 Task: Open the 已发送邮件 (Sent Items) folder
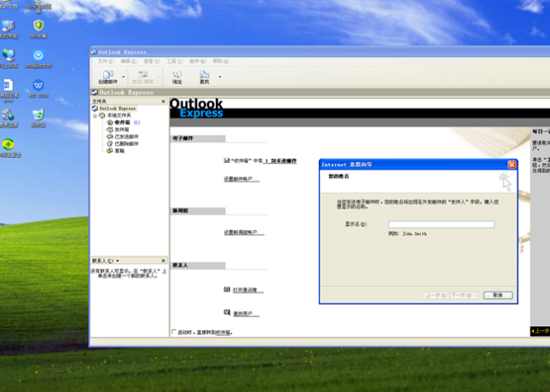click(126, 136)
